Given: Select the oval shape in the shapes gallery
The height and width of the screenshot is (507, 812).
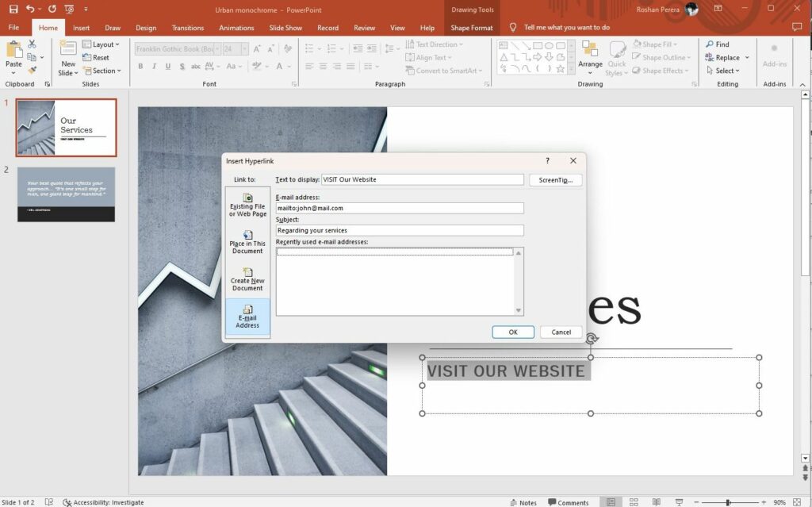Looking at the screenshot, I should tap(550, 45).
